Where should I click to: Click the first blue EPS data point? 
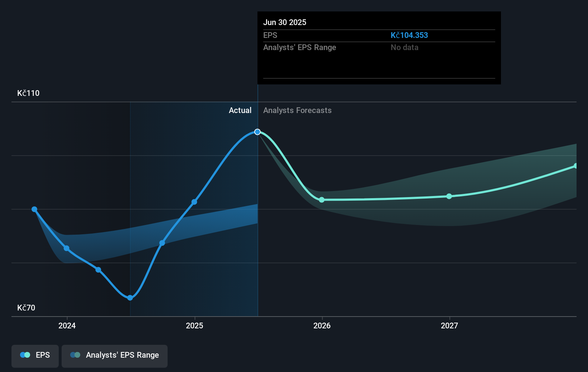[x=34, y=209]
